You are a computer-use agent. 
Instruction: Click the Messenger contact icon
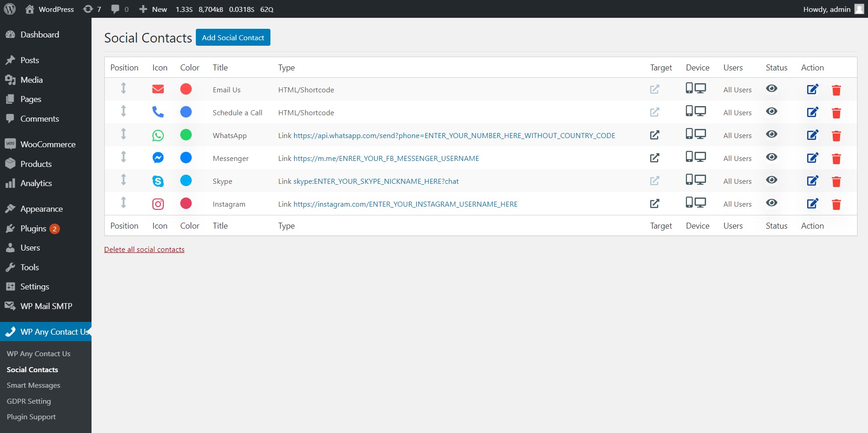point(158,158)
